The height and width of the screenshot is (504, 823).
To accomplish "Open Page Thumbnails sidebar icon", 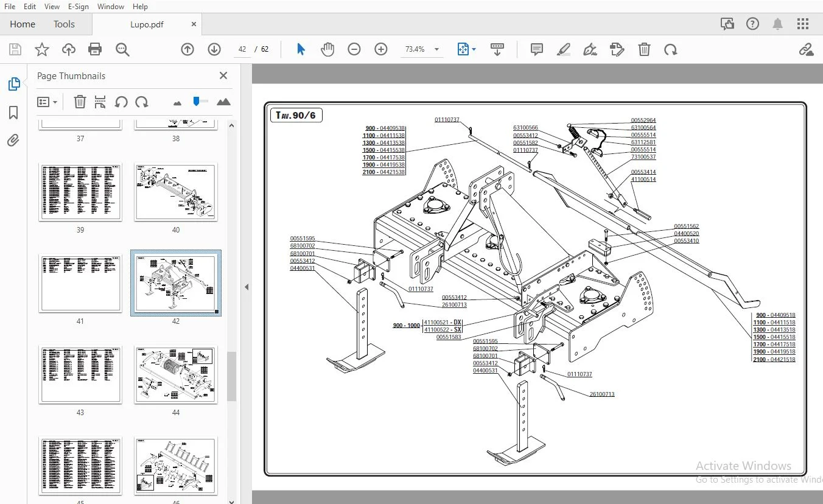I will point(13,85).
